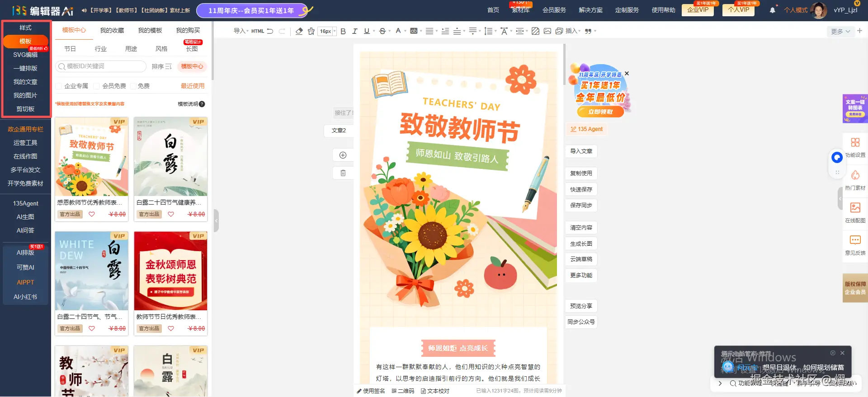This screenshot has width=868, height=397.
Task: Click the 快速保存 button
Action: click(x=581, y=190)
